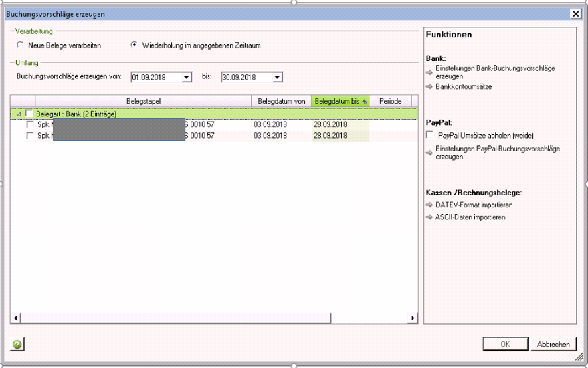Click 03.09.2018 in the first Spk row
Viewport: 588px width, 368px height.
point(270,124)
